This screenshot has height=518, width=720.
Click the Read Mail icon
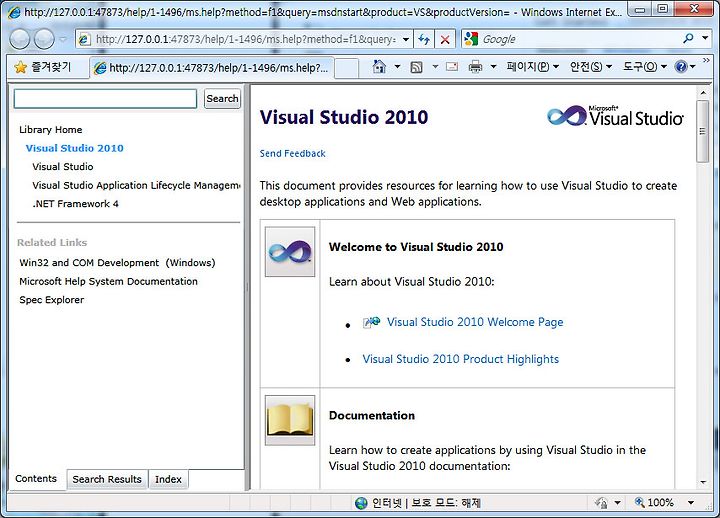452,67
